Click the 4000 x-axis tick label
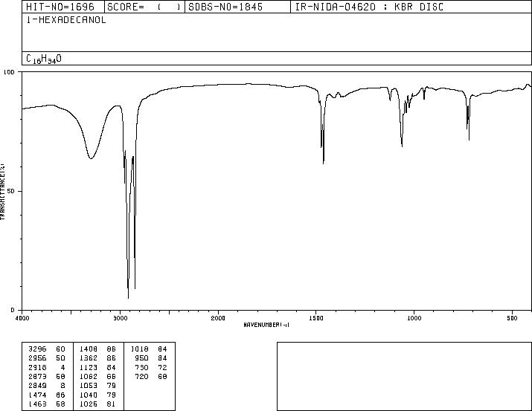The width and height of the screenshot is (532, 411). pyautogui.click(x=22, y=318)
